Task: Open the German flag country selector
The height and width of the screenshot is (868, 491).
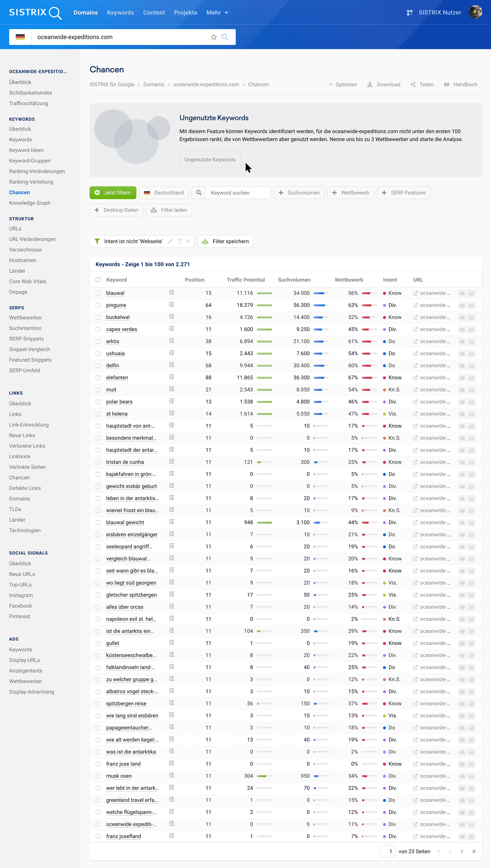Action: (20, 37)
